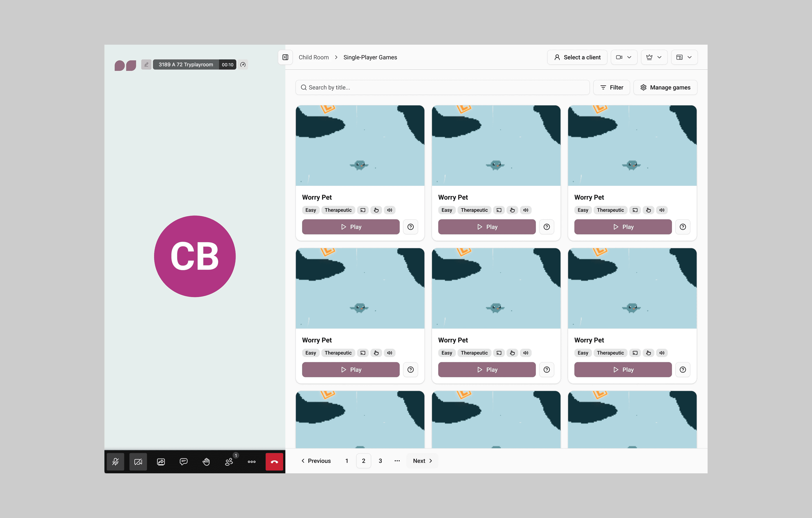Open the chat panel icon
Viewport: 812px width, 518px height.
tap(183, 461)
